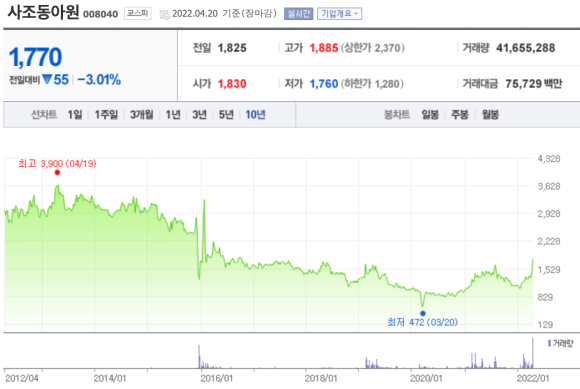Click the down triangle next to 55

tap(47, 79)
